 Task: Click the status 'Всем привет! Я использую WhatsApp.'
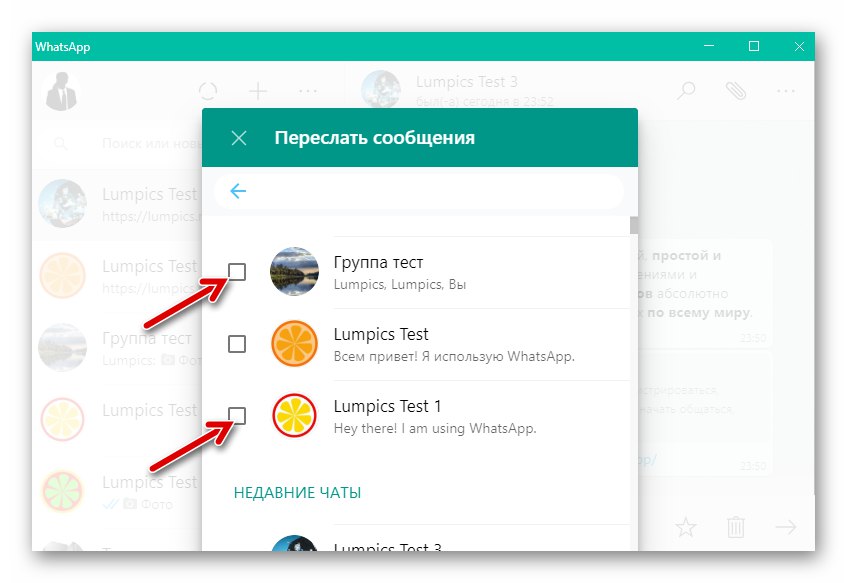(454, 357)
